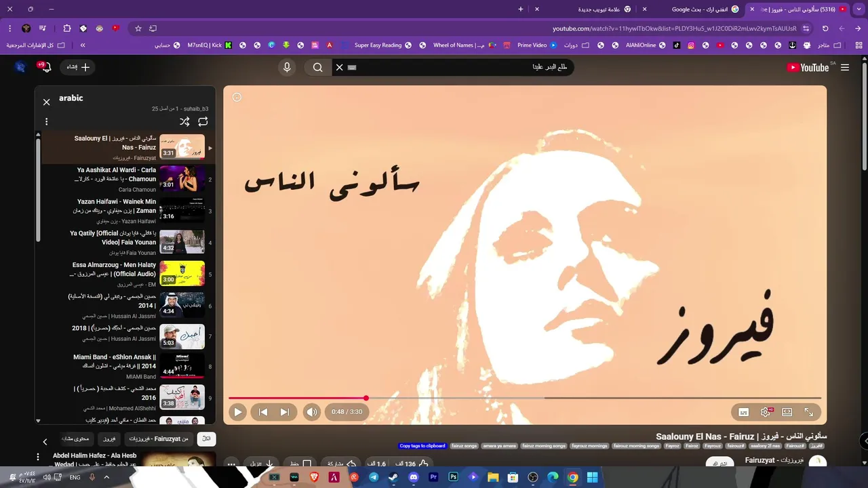Copy tags to clipboard button

tap(422, 446)
